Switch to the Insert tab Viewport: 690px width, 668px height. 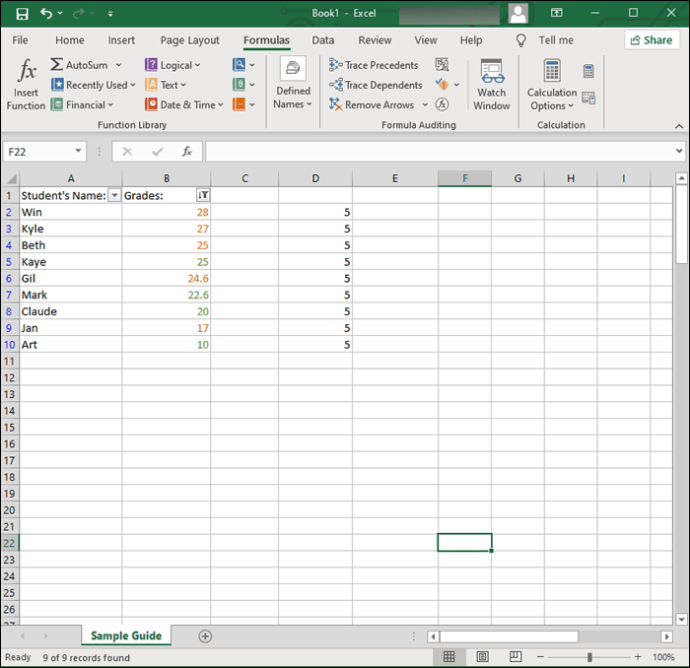coord(121,40)
